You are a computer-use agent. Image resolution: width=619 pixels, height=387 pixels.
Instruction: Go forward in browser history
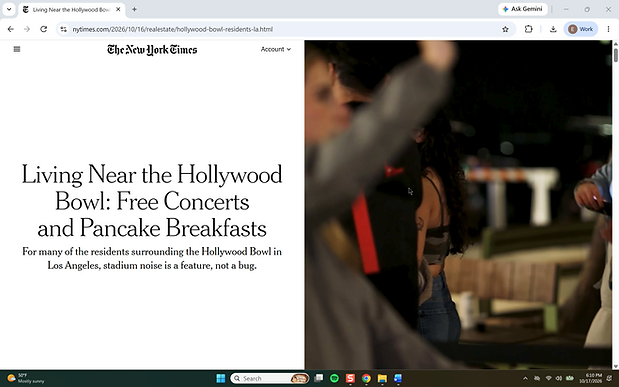point(27,29)
